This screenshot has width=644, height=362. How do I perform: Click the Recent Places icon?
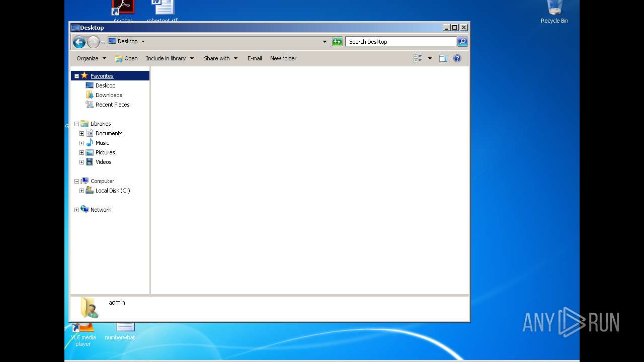[90, 105]
